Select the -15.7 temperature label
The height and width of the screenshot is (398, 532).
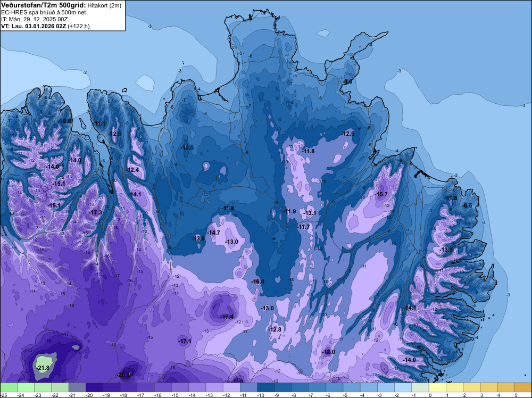(381, 194)
